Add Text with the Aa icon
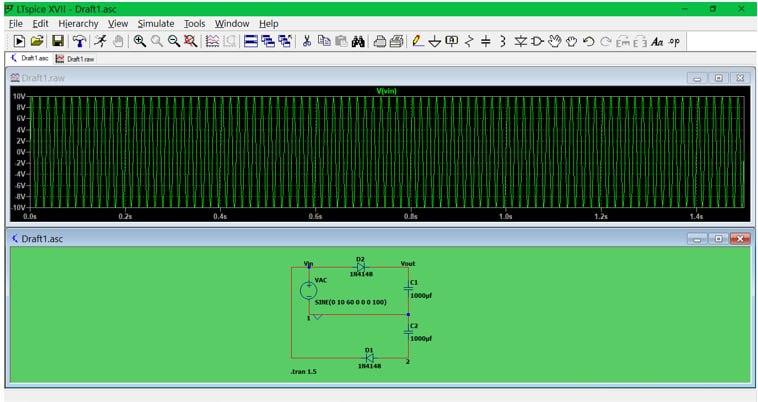The height and width of the screenshot is (402, 758). (x=657, y=42)
